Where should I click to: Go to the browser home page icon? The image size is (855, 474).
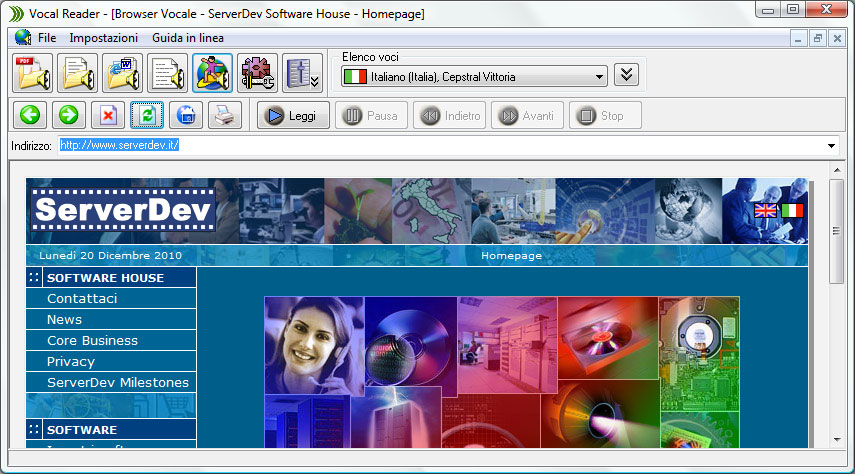coord(186,115)
